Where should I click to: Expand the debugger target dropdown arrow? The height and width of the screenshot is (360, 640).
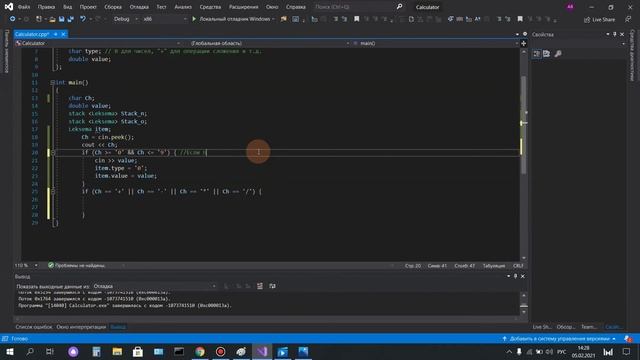point(273,19)
